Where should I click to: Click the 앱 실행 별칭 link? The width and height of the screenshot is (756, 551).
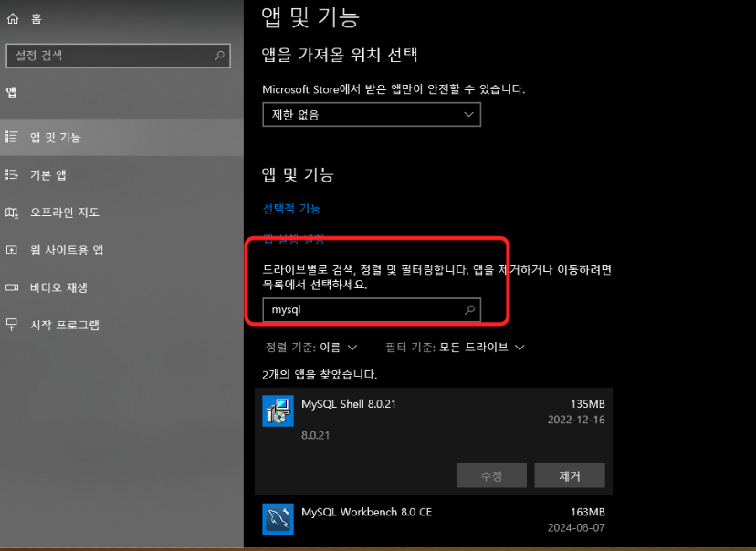tap(294, 239)
